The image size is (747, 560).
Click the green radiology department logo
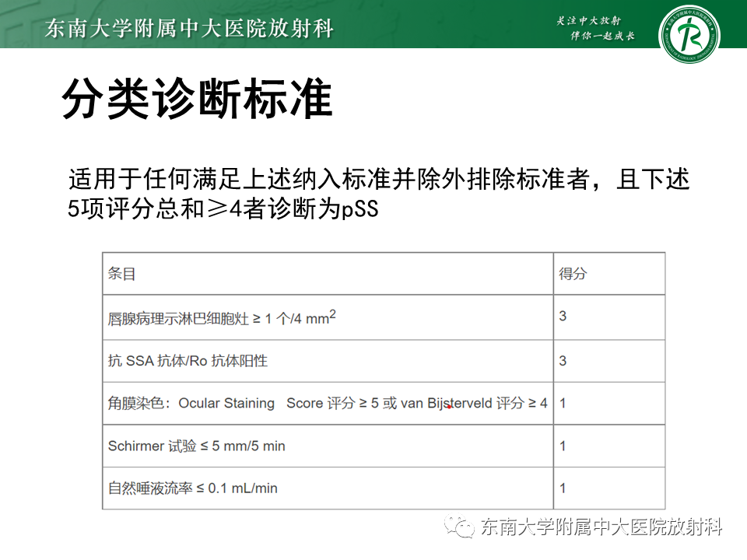tap(689, 35)
